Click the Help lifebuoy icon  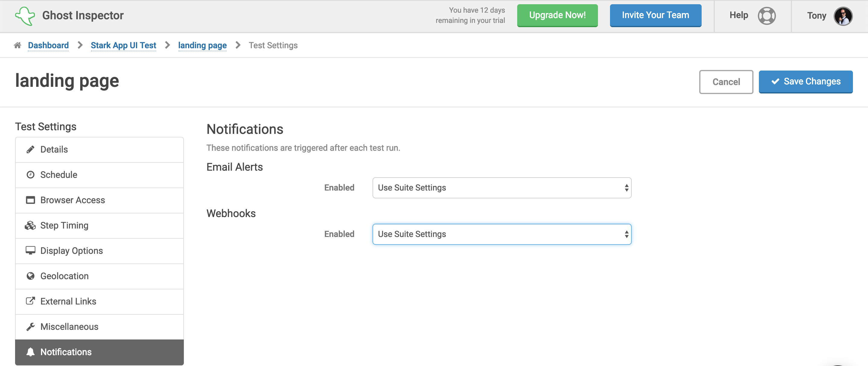766,16
